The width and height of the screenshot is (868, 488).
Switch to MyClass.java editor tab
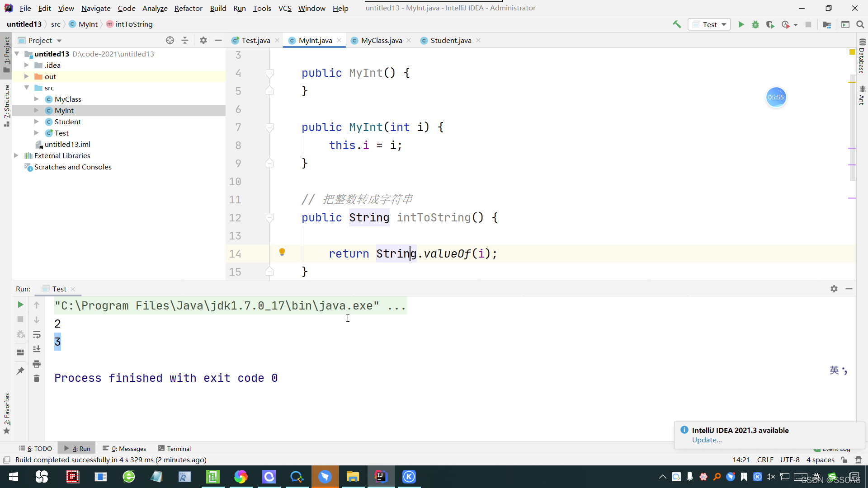click(381, 40)
